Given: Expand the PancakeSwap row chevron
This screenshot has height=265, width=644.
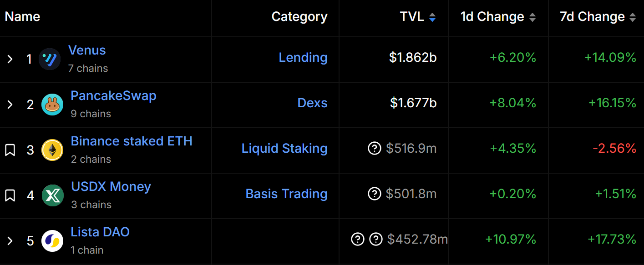Looking at the screenshot, I should [x=10, y=104].
